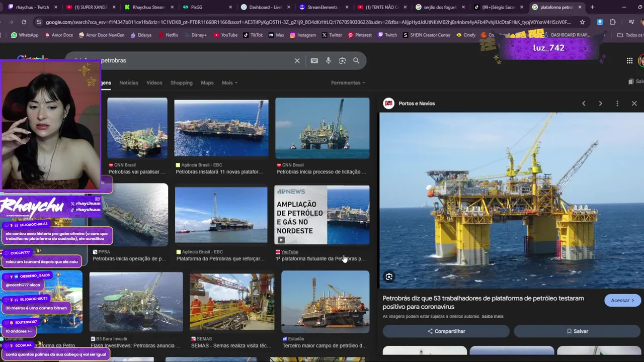The height and width of the screenshot is (362, 644).
Task: Open Agência Brasil image Plataforma da Petrobras que reforçar
Action: point(221,215)
